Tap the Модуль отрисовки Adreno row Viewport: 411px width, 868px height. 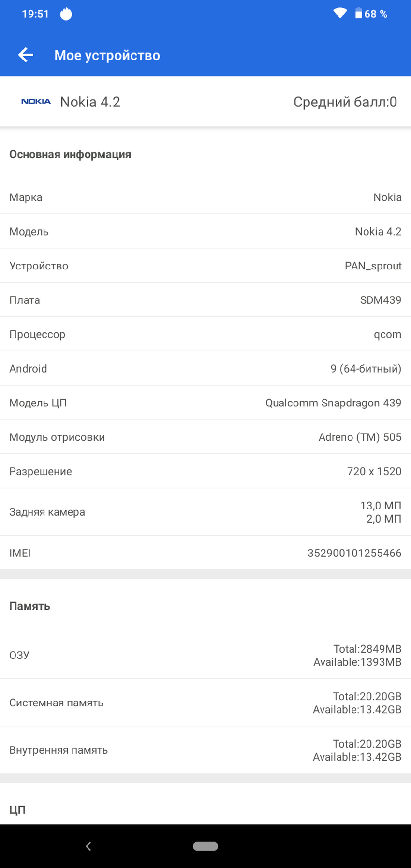pyautogui.click(x=205, y=437)
